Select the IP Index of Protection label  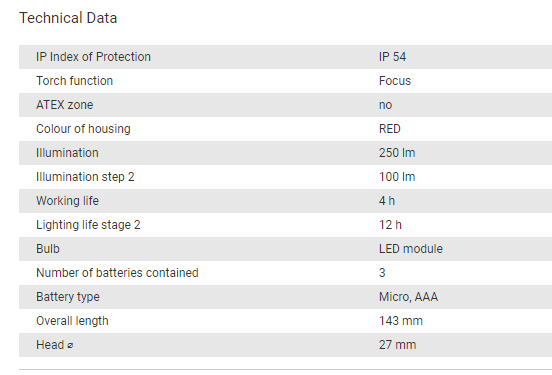[93, 57]
